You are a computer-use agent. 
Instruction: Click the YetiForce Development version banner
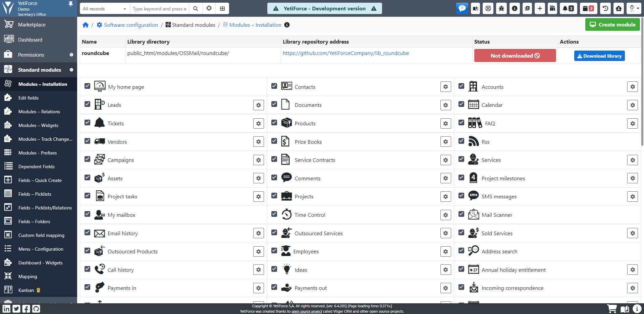[x=324, y=8]
